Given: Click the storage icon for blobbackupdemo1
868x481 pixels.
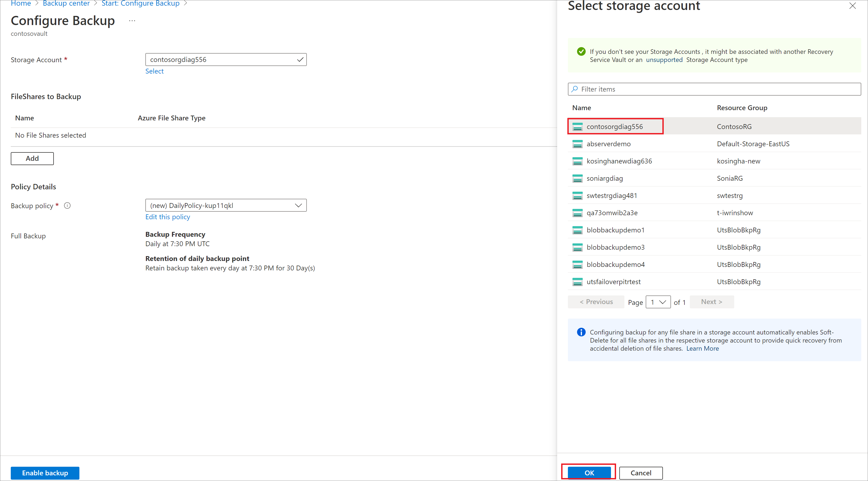Looking at the screenshot, I should click(x=577, y=230).
